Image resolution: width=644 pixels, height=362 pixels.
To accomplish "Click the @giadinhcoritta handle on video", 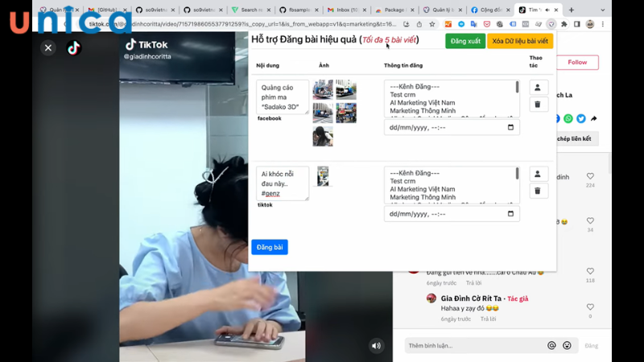I will tap(147, 56).
